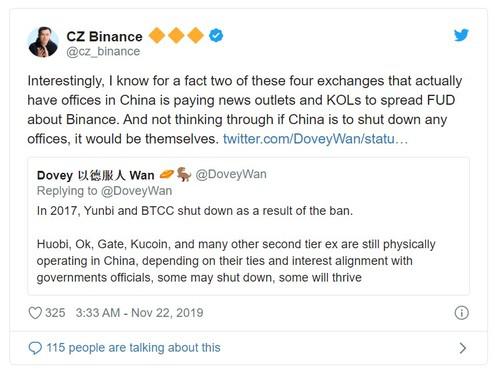This screenshot has height=373, width=500.
Task: Expand conversation with the right chevron arrow
Action: tap(462, 348)
